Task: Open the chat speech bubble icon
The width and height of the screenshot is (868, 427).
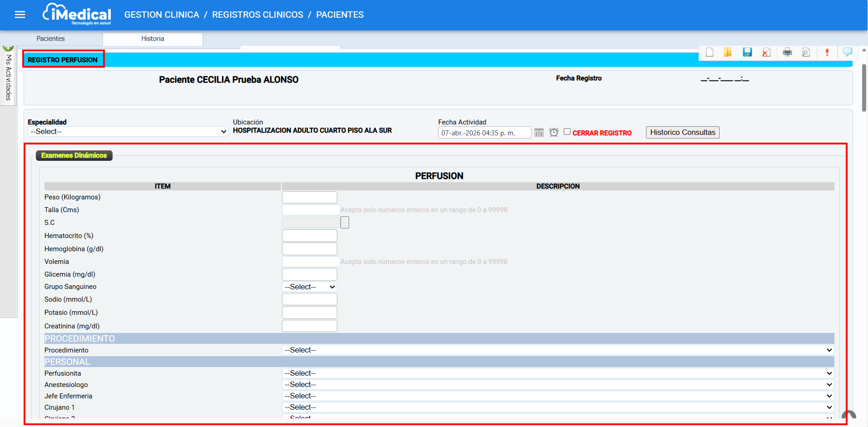Action: pyautogui.click(x=847, y=52)
